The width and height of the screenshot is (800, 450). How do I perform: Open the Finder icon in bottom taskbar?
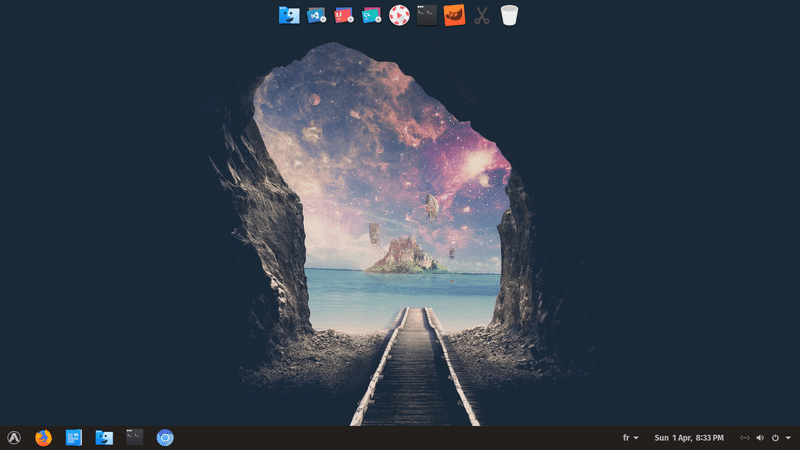pos(104,437)
